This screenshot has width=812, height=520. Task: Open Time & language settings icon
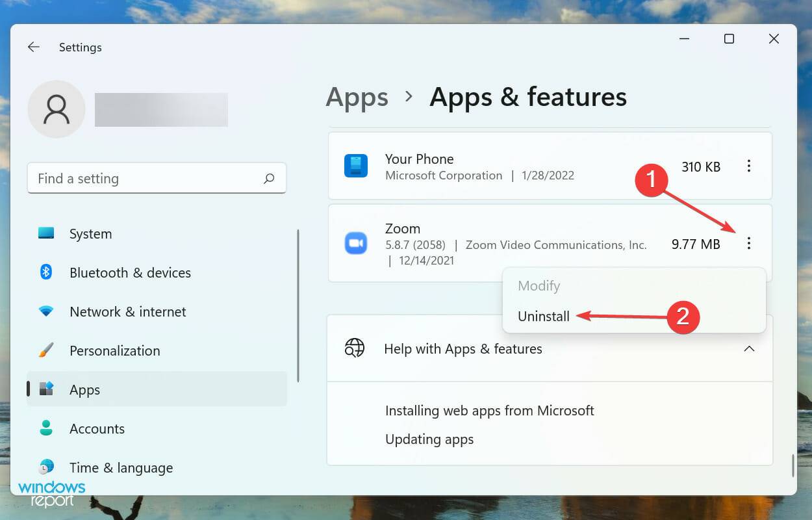[46, 467]
